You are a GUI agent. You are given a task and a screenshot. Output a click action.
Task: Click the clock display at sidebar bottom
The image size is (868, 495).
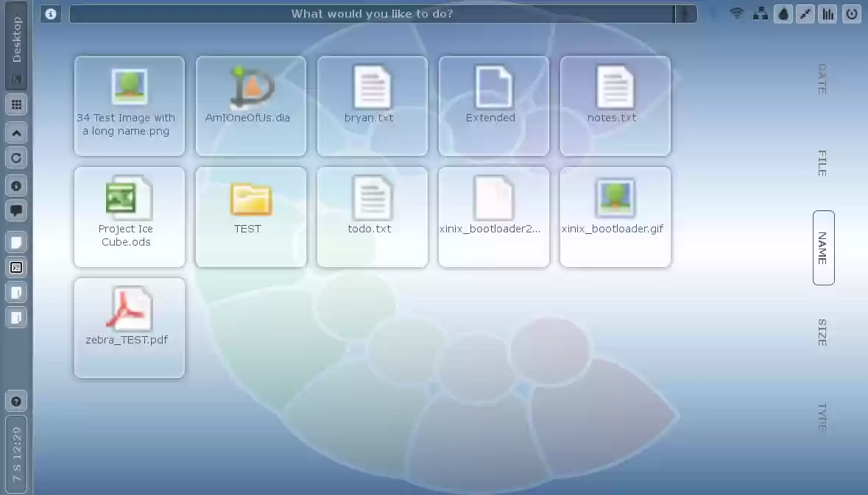click(16, 454)
